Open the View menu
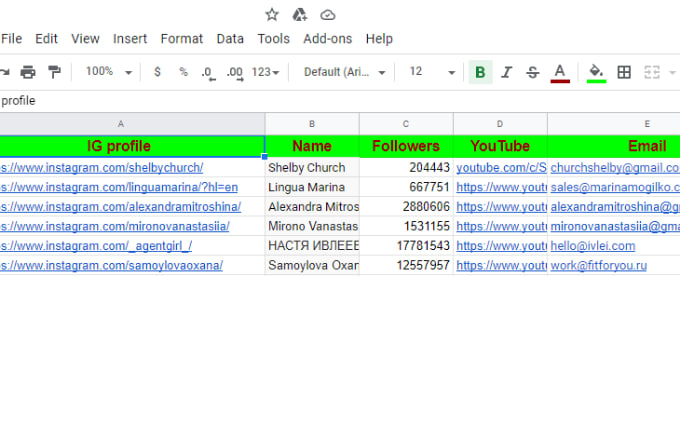 85,39
